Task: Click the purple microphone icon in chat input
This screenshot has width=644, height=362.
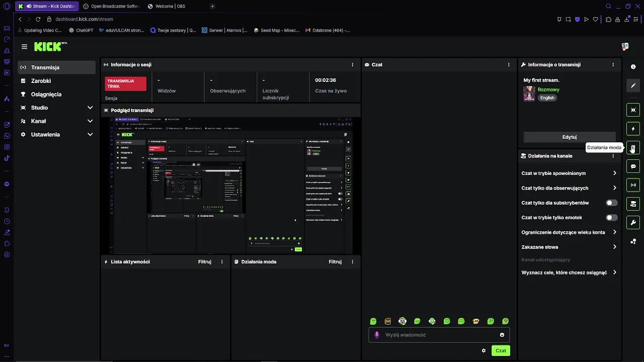Action: point(377,335)
